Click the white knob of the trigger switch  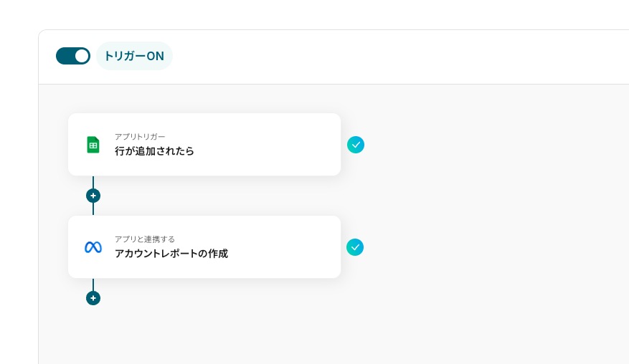coord(82,56)
